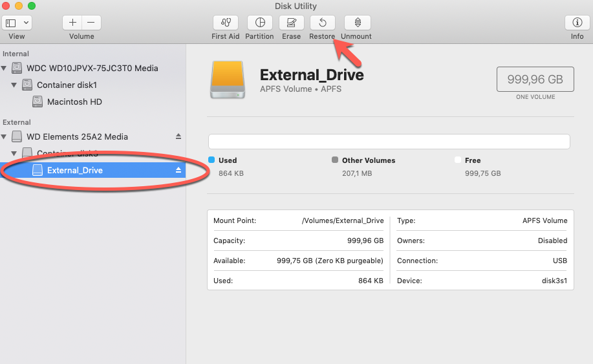593x364 pixels.
Task: Select WDC WD10JPVX-75JC3T0 Media disk
Action: coord(92,69)
